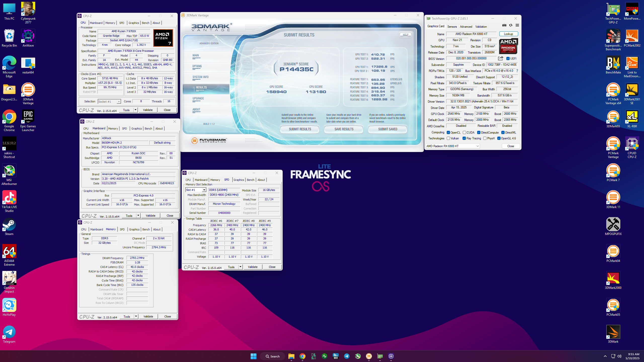Click the SUBMIT SAVED button
This screenshot has height=362, width=644.
point(388,129)
